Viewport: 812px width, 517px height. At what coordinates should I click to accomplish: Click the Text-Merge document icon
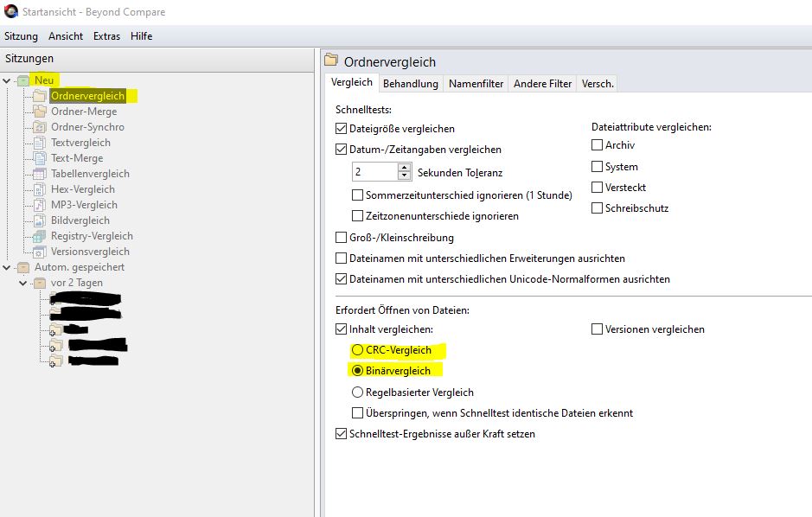pos(40,158)
